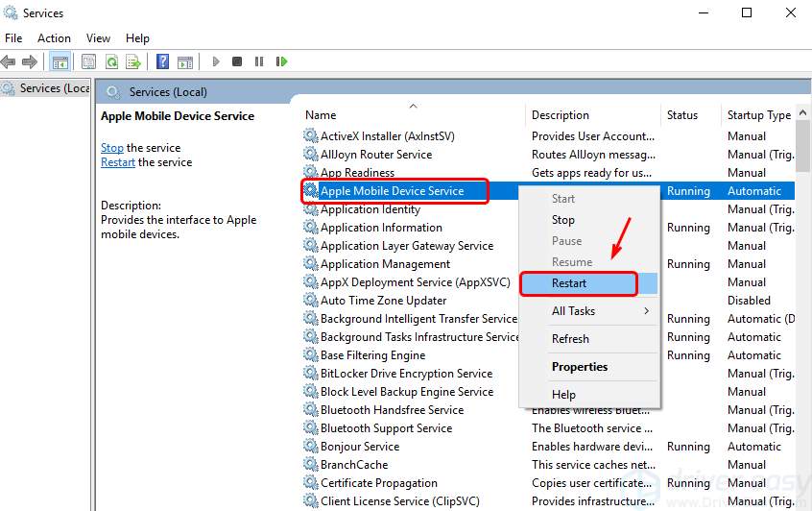
Task: Click the 'Gets apps ready for us...' description cell
Action: point(591,173)
